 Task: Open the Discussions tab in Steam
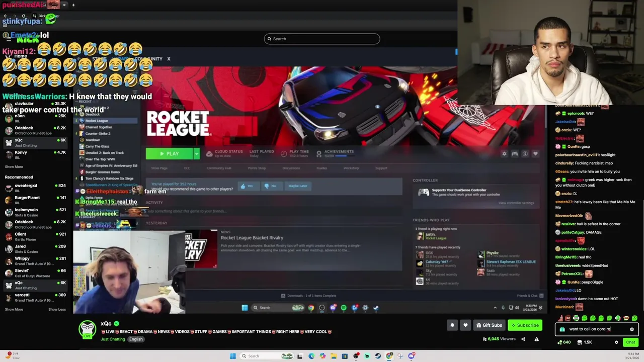[x=291, y=168]
